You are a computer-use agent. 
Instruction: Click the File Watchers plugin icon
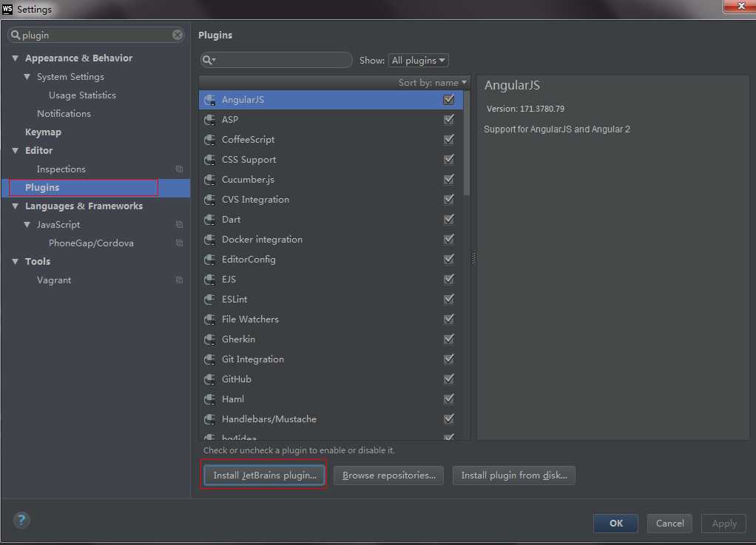pyautogui.click(x=210, y=319)
